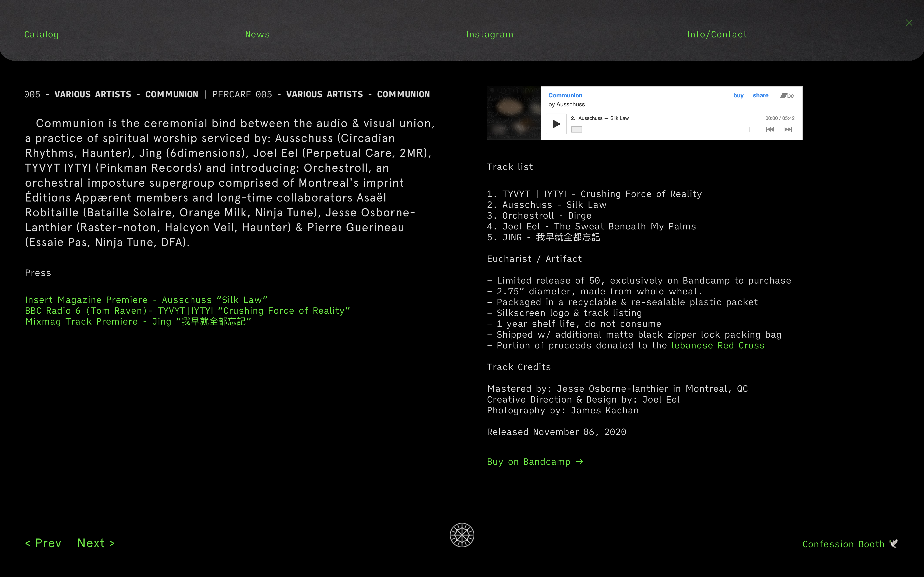Close the overlay with X icon
This screenshot has height=577, width=924.
909,23
